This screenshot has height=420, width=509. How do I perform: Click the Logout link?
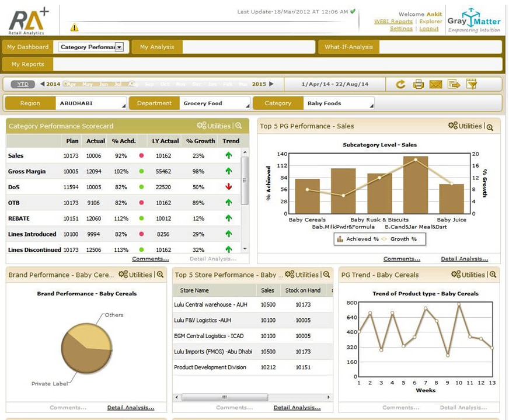click(428, 29)
